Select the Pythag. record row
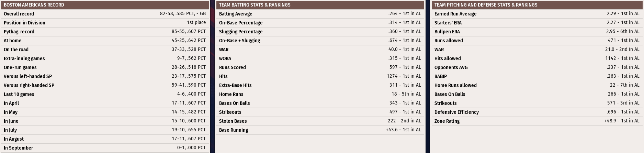Image resolution: width=644 pixels, height=153 pixels. (x=104, y=32)
